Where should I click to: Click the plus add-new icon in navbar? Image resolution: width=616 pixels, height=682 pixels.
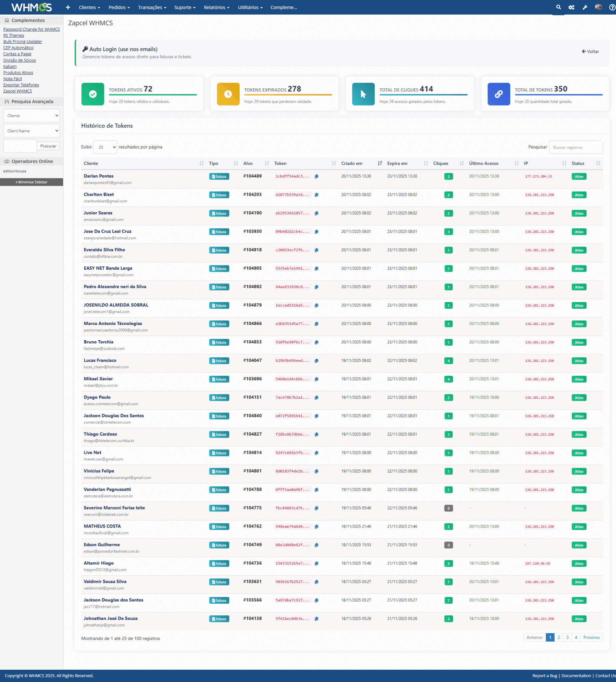click(68, 7)
